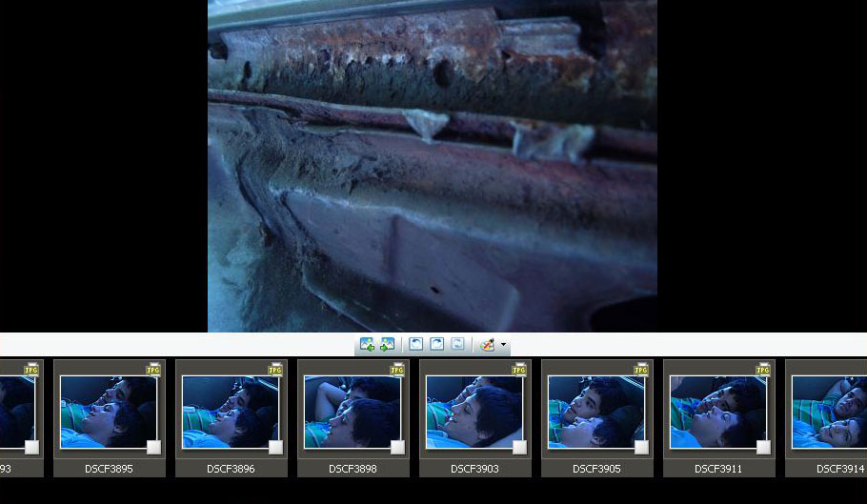Open the image editor palette tool

(487, 344)
